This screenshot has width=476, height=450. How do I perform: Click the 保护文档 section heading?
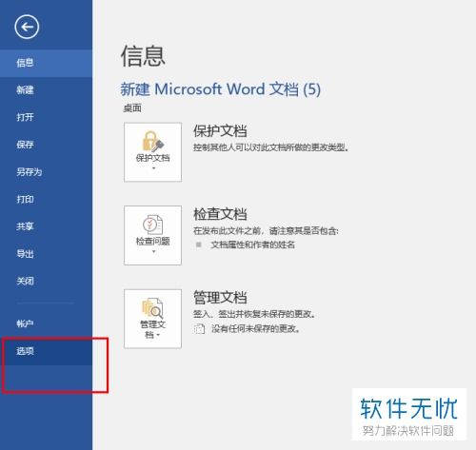click(220, 130)
